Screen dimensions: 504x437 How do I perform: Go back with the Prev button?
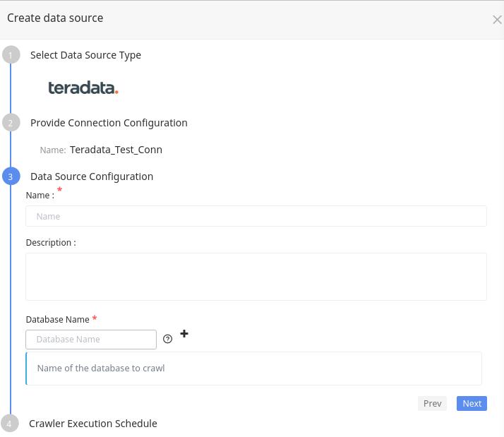[x=432, y=403]
